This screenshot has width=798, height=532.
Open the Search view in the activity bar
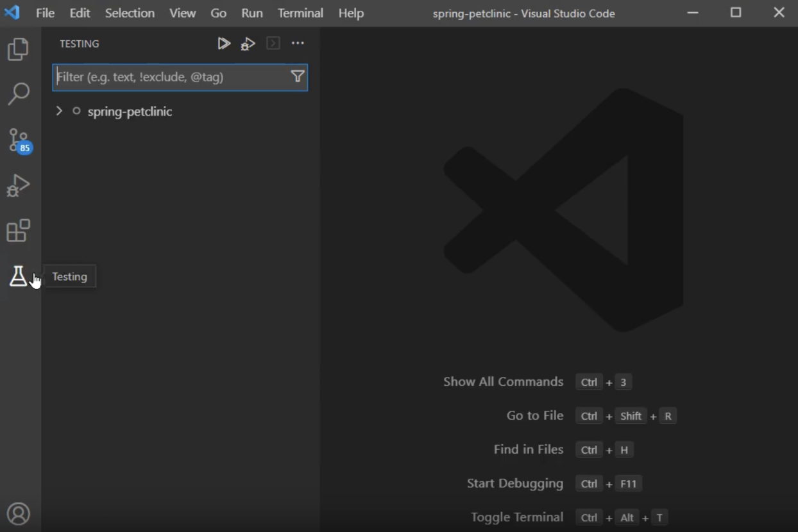(x=18, y=94)
